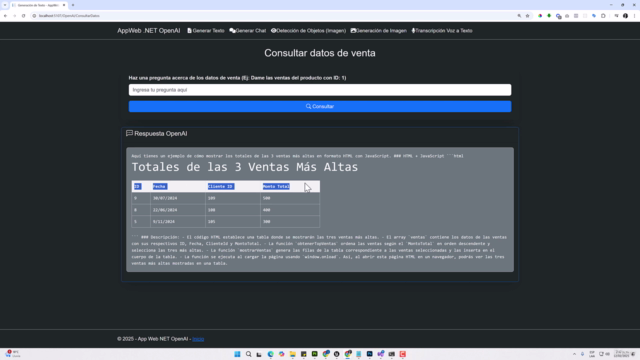
Task: Click the AppWeb .NET OpenAI brand link
Action: click(149, 31)
